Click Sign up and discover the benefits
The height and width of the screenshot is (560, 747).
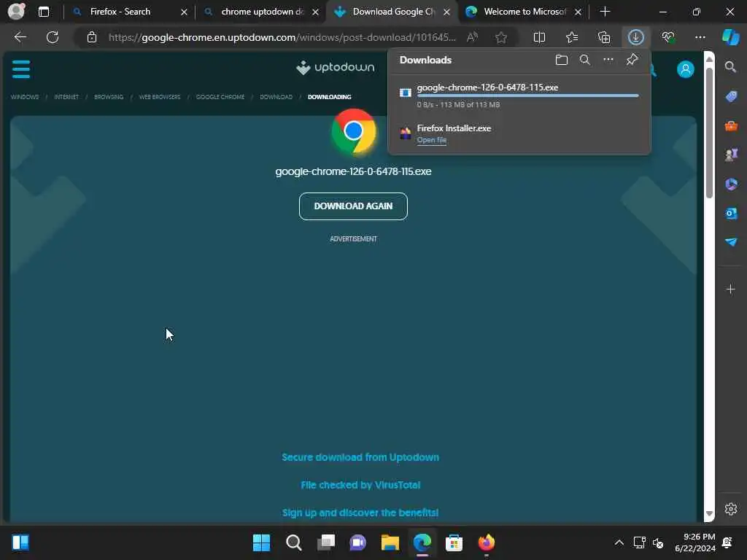[x=360, y=513]
